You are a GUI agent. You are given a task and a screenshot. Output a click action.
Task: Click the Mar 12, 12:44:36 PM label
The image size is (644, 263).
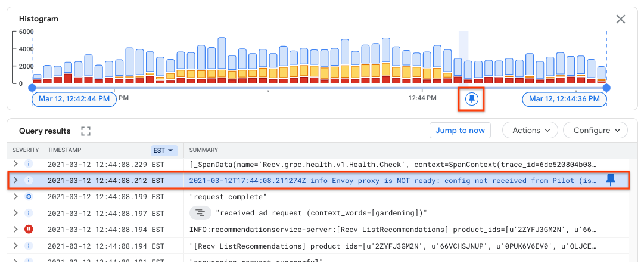click(x=564, y=99)
